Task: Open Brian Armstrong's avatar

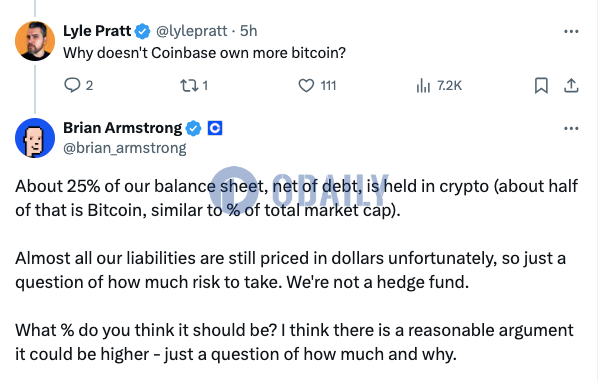Action: pyautogui.click(x=35, y=138)
